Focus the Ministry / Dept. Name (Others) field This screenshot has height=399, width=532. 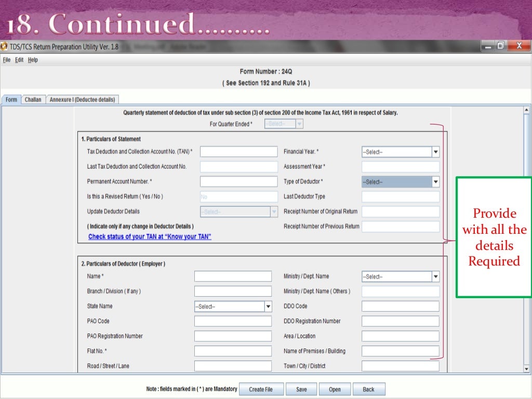tap(401, 291)
